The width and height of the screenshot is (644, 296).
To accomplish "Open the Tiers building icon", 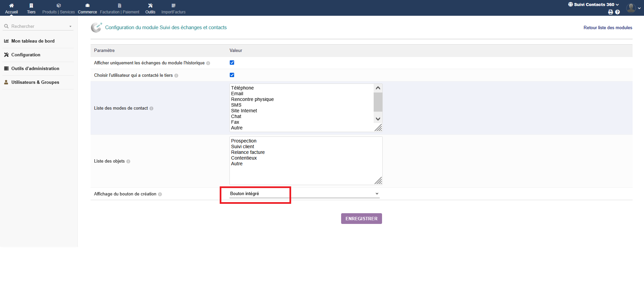I will (x=31, y=6).
